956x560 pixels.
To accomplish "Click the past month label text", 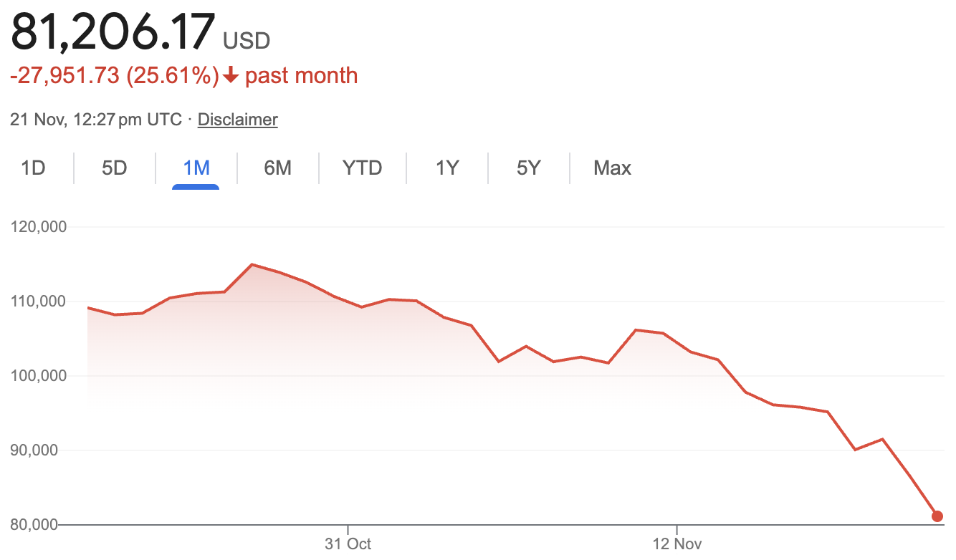I will [x=301, y=74].
